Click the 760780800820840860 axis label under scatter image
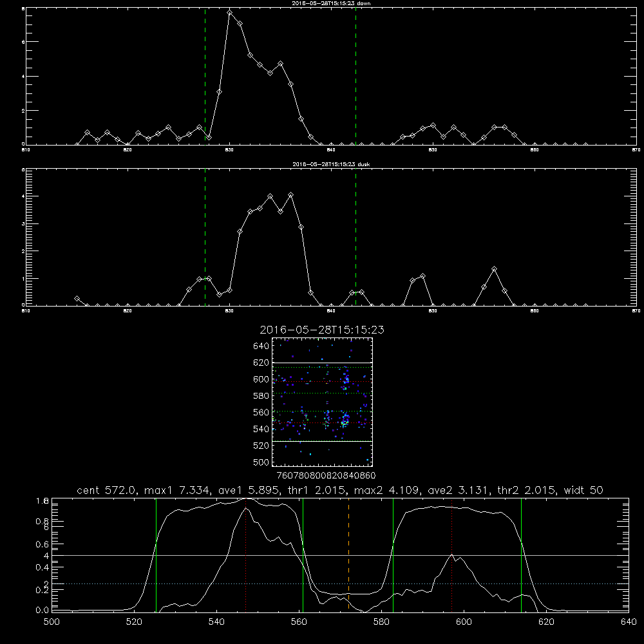Viewport: 644px width, 644px height. (x=326, y=476)
